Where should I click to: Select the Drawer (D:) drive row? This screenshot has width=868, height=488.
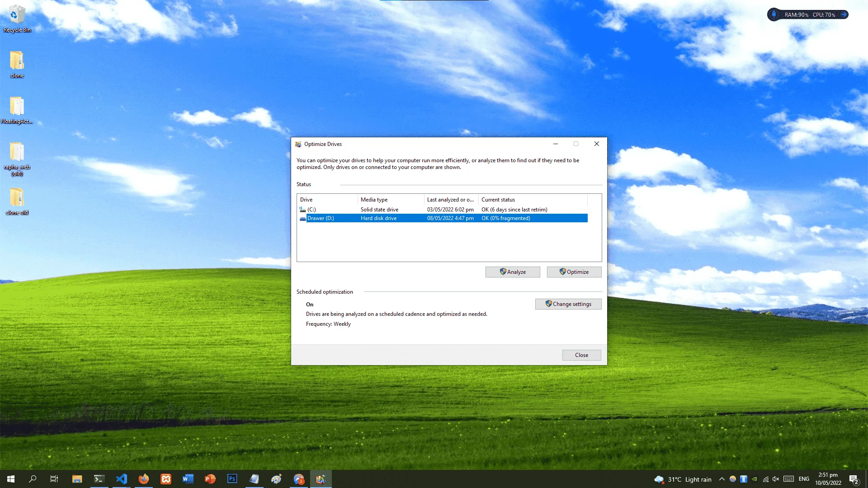(443, 218)
